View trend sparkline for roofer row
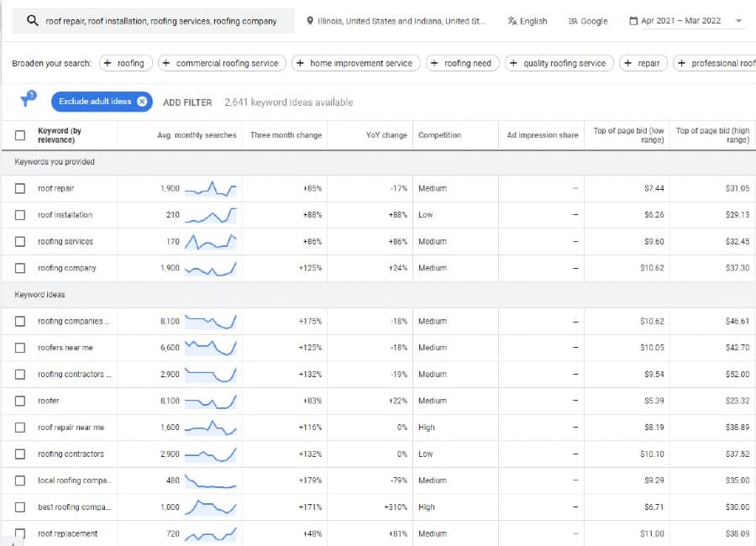Image resolution: width=756 pixels, height=546 pixels. [x=211, y=401]
